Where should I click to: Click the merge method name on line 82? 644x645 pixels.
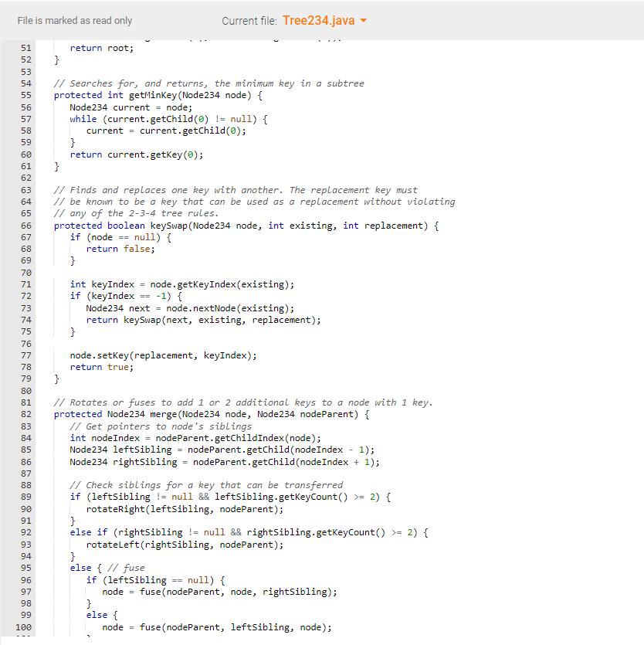[162, 414]
